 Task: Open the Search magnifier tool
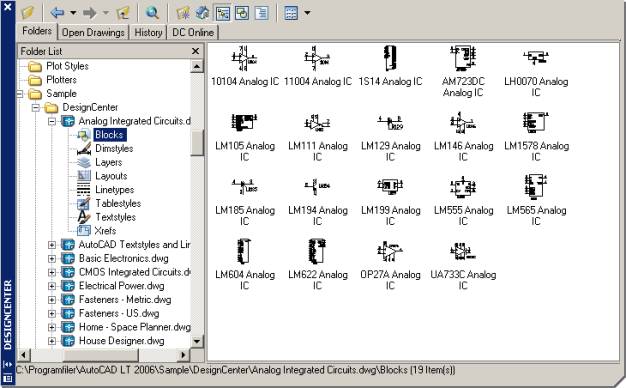pyautogui.click(x=152, y=13)
